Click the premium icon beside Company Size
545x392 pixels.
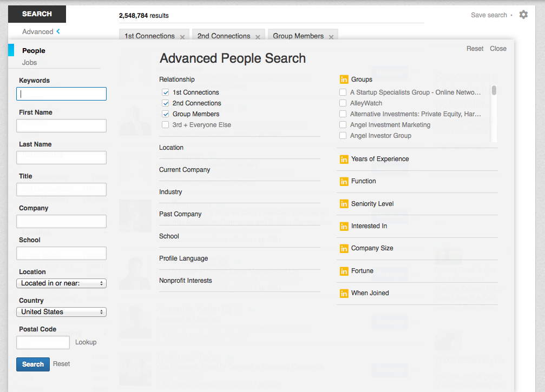pyautogui.click(x=344, y=248)
